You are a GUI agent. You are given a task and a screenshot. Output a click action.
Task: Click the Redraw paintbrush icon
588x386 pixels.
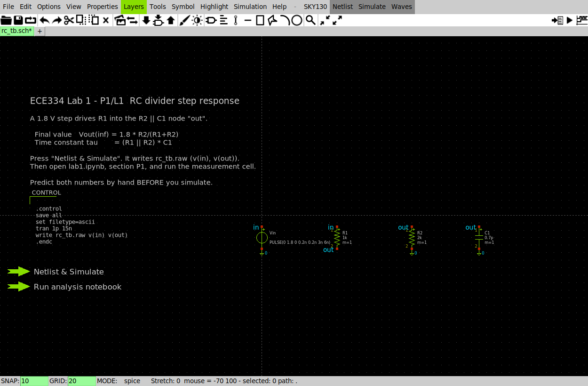point(184,20)
